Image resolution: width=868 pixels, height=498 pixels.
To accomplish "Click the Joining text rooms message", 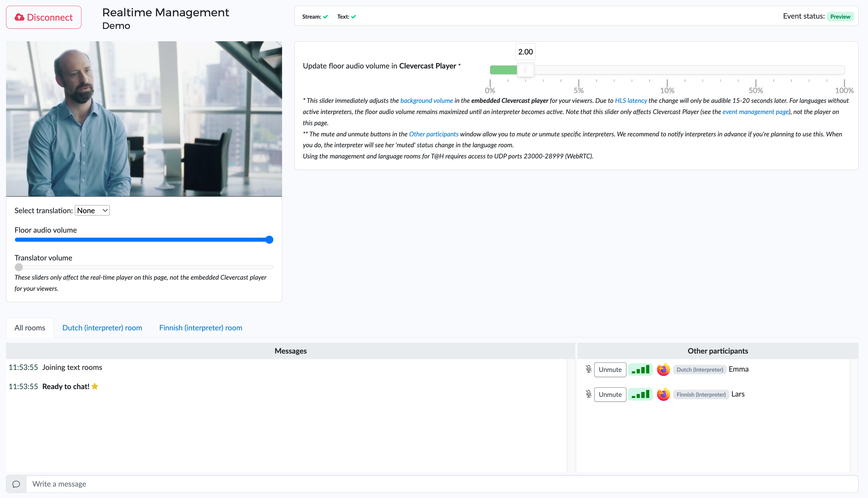I will coord(72,367).
